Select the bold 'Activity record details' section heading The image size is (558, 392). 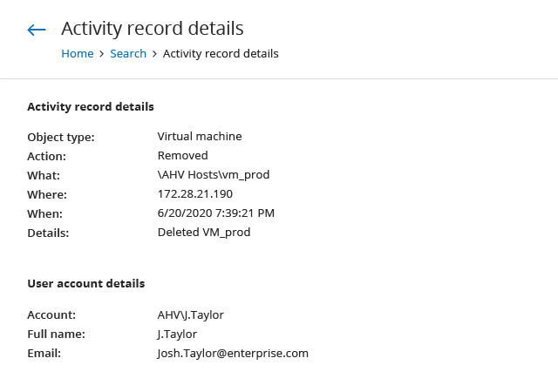click(x=91, y=107)
